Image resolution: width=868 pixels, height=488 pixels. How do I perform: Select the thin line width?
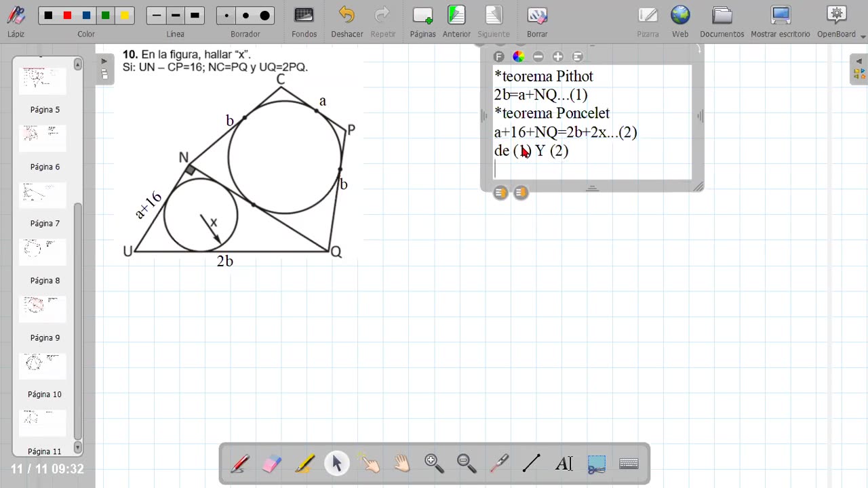(x=157, y=16)
